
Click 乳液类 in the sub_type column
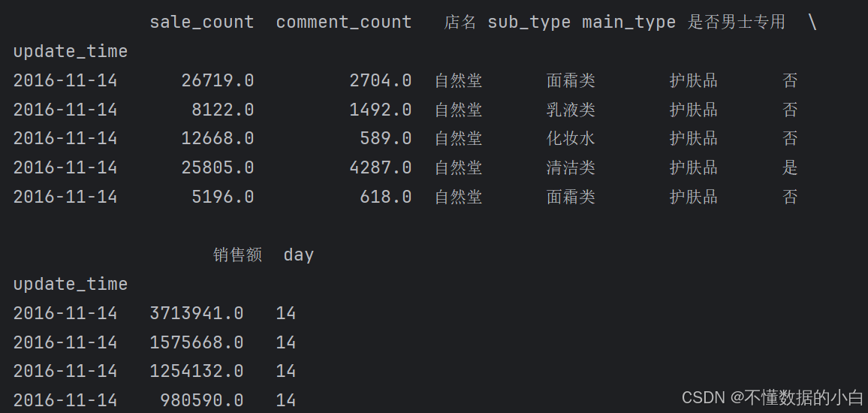[x=571, y=110]
